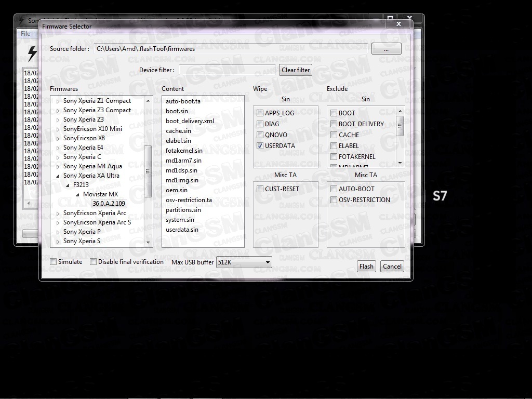532x399 pixels.
Task: Check BOOT_DELIVERY in the Exclude list
Action: [334, 124]
